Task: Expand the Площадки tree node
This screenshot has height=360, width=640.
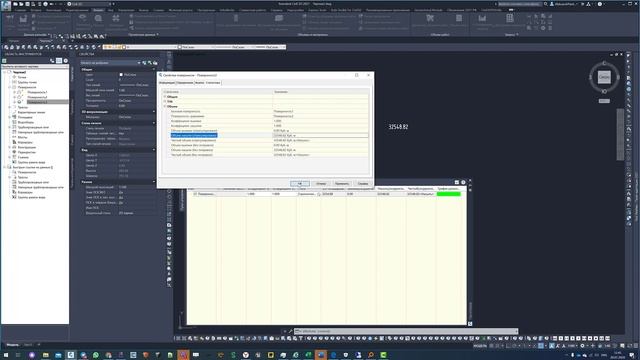Action: tap(9, 117)
